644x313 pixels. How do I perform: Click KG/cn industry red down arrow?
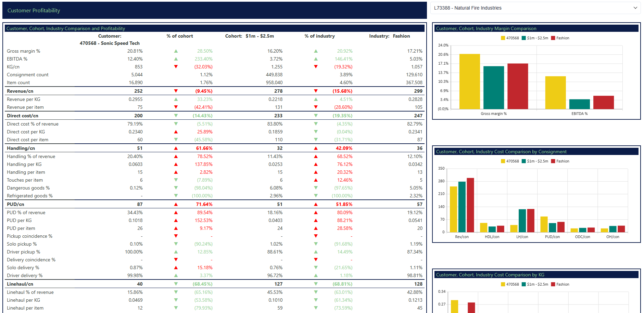316,67
